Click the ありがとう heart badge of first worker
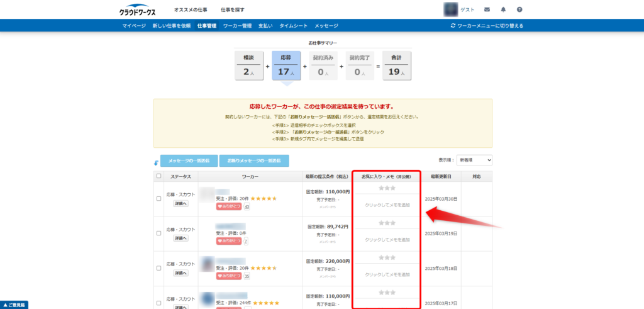The image size is (644, 309). pyautogui.click(x=229, y=206)
